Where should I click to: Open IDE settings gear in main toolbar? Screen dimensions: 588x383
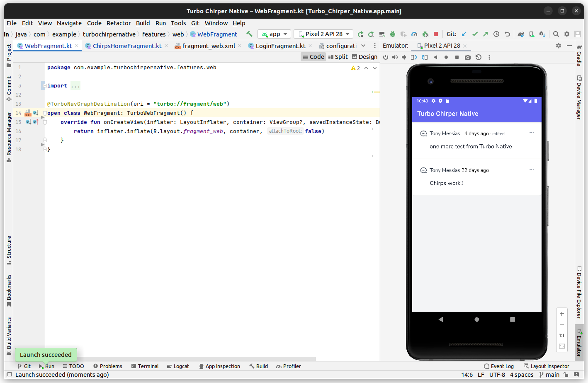click(x=567, y=34)
